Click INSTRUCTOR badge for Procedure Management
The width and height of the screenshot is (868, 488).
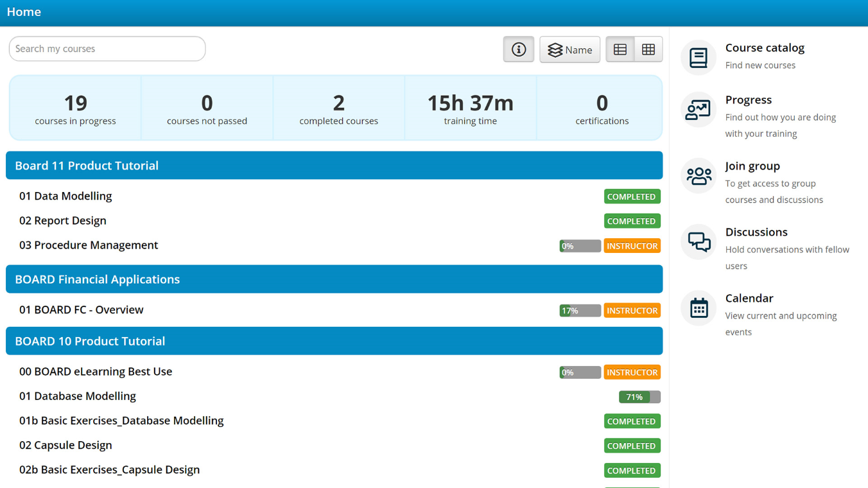pos(632,246)
